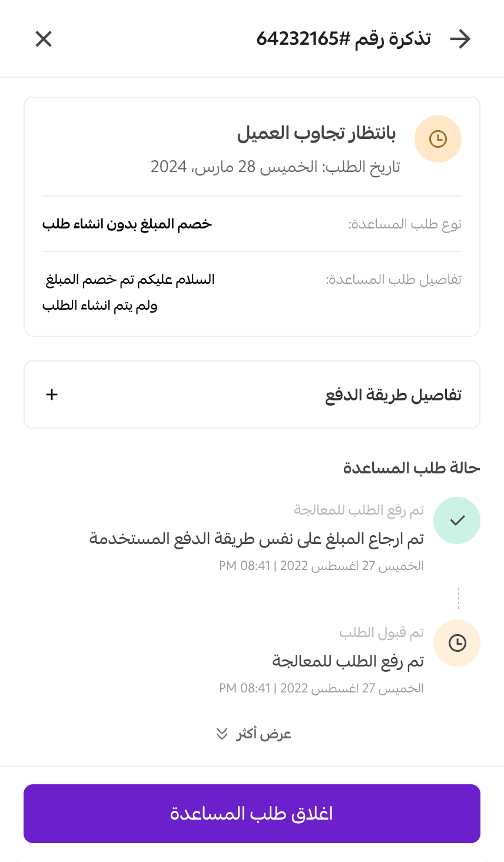The image size is (504, 862).
Task: Click the double chevron beside عرض أكثر
Action: [x=222, y=734]
